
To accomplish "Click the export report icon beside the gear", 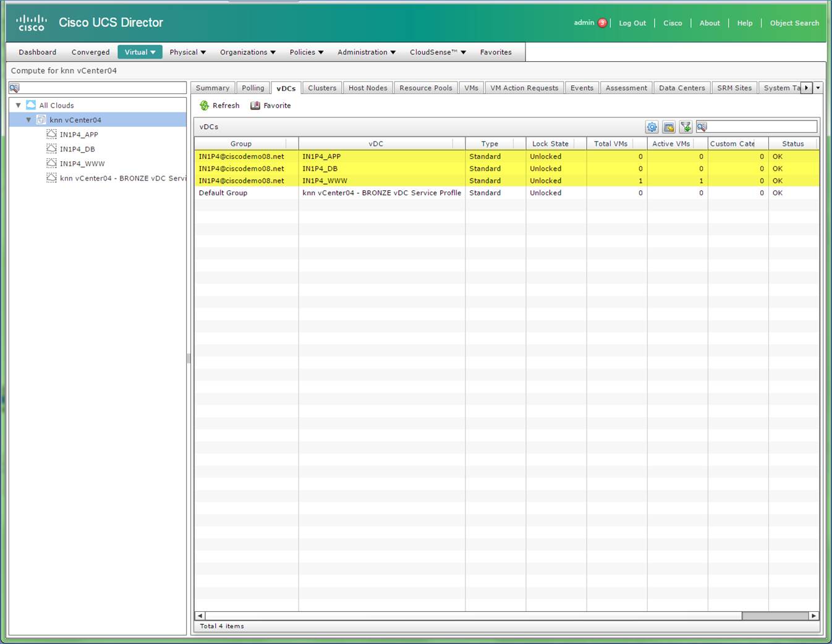I will pyautogui.click(x=668, y=127).
